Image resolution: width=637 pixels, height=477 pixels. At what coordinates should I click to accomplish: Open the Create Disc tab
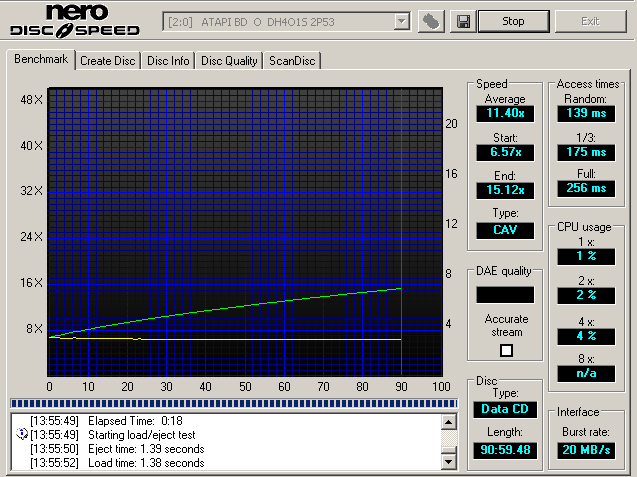point(108,61)
